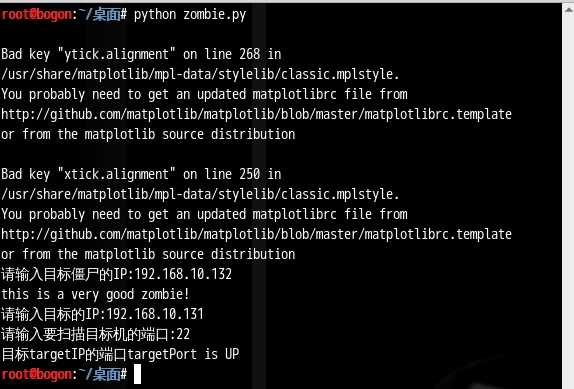
Task: Click the "targetPort is UP" result line
Action: click(120, 354)
